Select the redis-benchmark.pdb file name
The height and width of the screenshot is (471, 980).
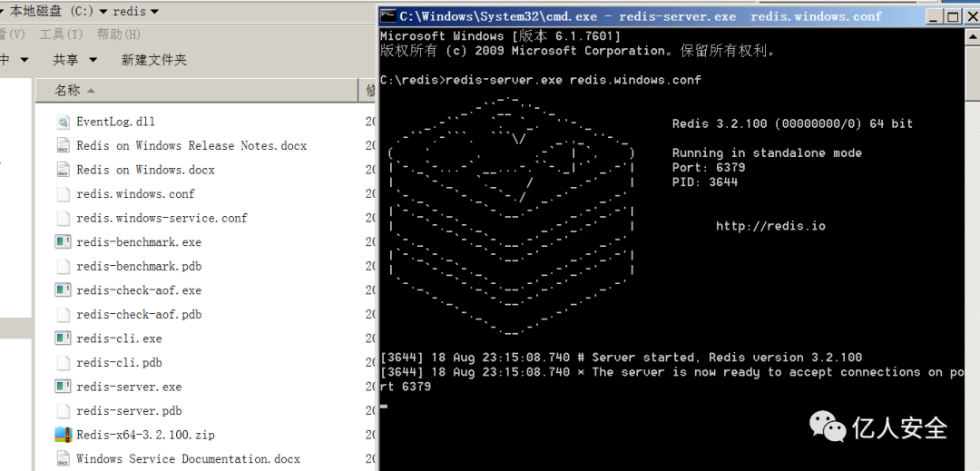(139, 266)
